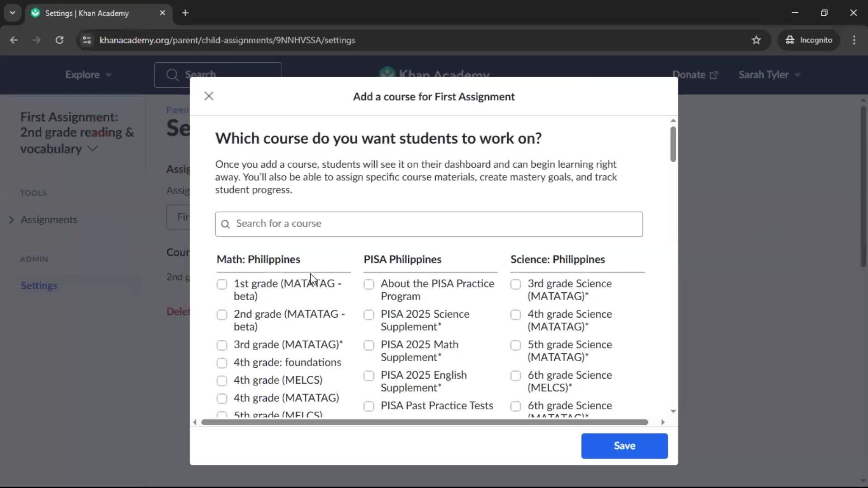Image resolution: width=868 pixels, height=488 pixels.
Task: Select the Settings | Khan Academy tab
Action: 99,13
